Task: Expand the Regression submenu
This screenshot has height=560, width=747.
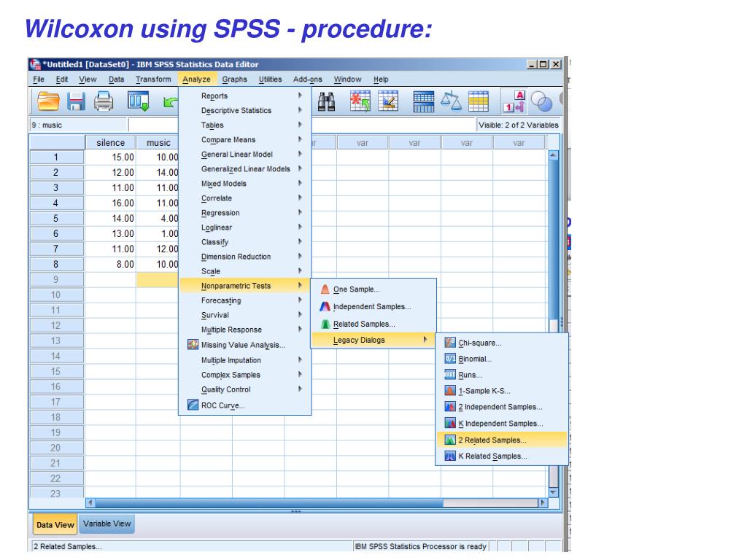Action: click(245, 213)
